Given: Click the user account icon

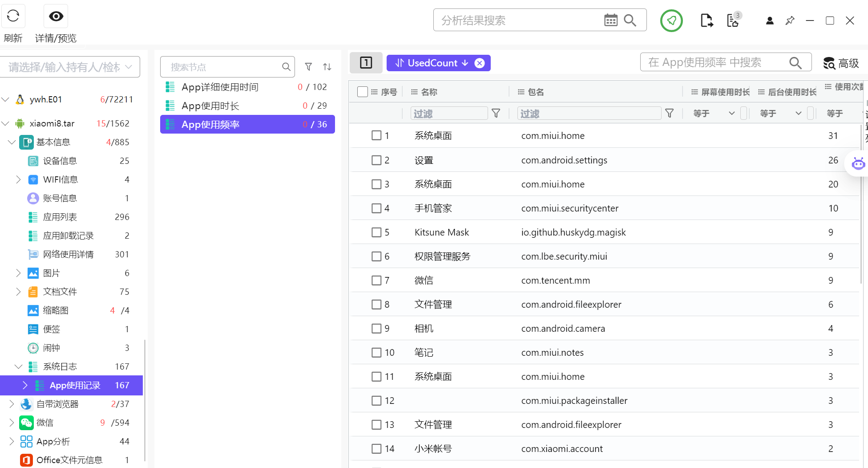Looking at the screenshot, I should [x=770, y=20].
